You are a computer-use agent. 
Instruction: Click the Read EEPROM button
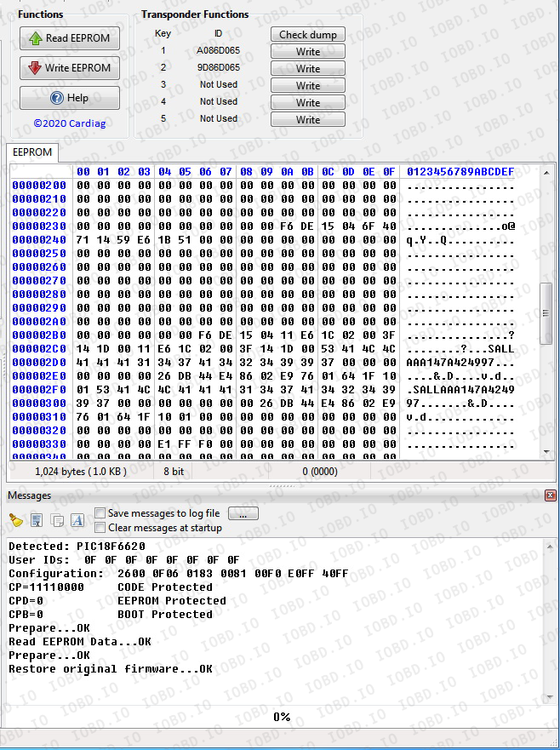click(70, 38)
